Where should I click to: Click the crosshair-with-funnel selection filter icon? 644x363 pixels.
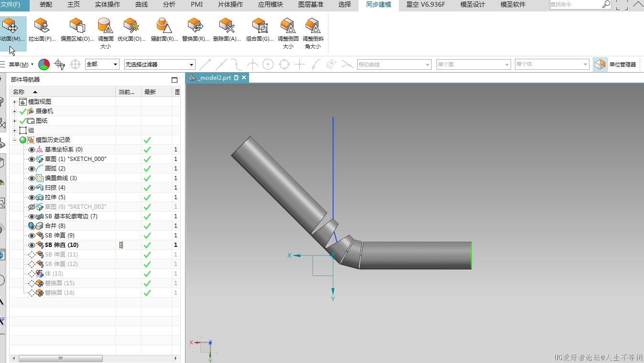coord(59,64)
